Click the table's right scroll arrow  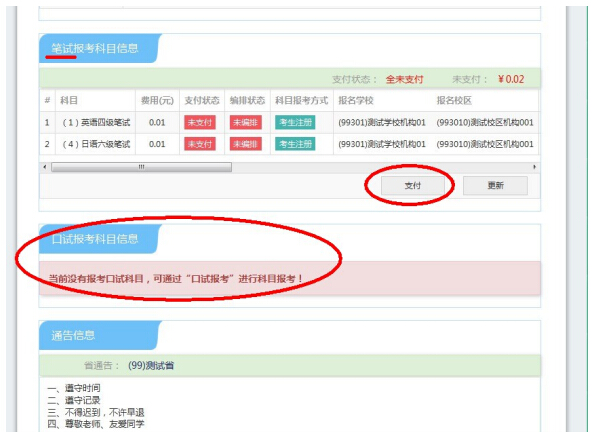534,167
